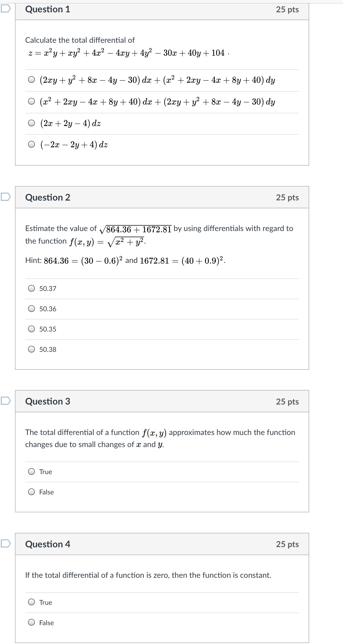Click the Question 3 header title
343x644 pixels.
pos(48,401)
